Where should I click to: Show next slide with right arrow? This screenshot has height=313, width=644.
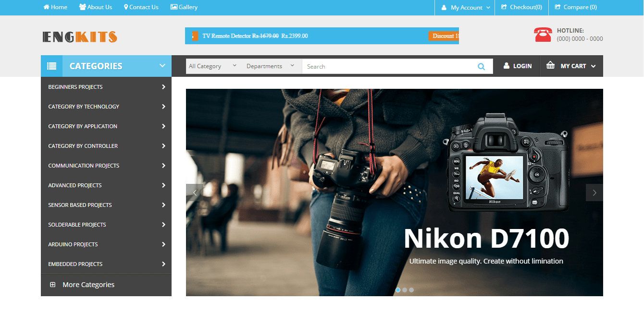point(594,193)
